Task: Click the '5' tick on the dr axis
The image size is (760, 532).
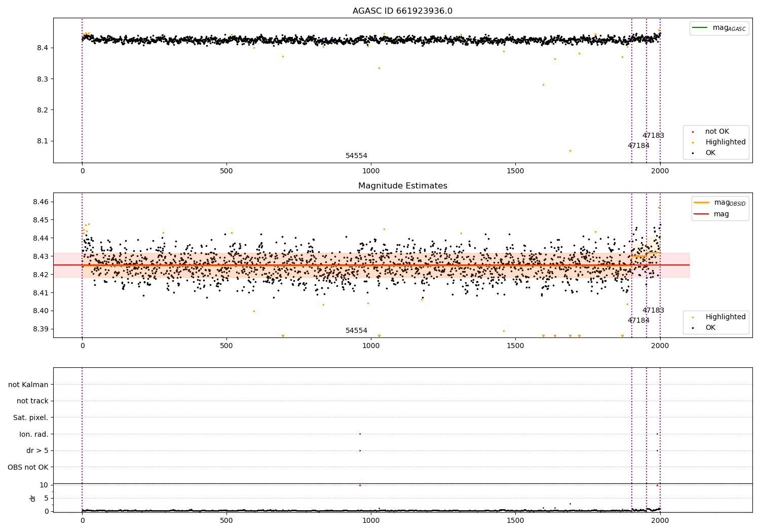Action: [x=46, y=498]
